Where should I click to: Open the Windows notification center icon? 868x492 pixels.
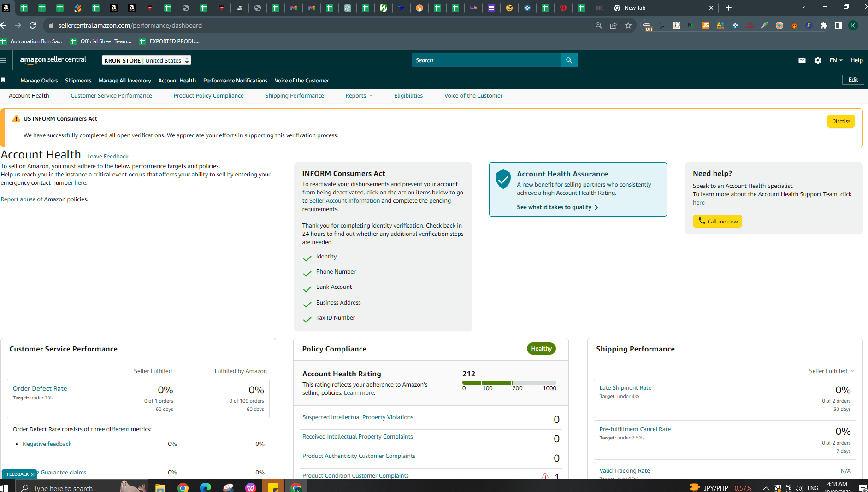point(863,488)
